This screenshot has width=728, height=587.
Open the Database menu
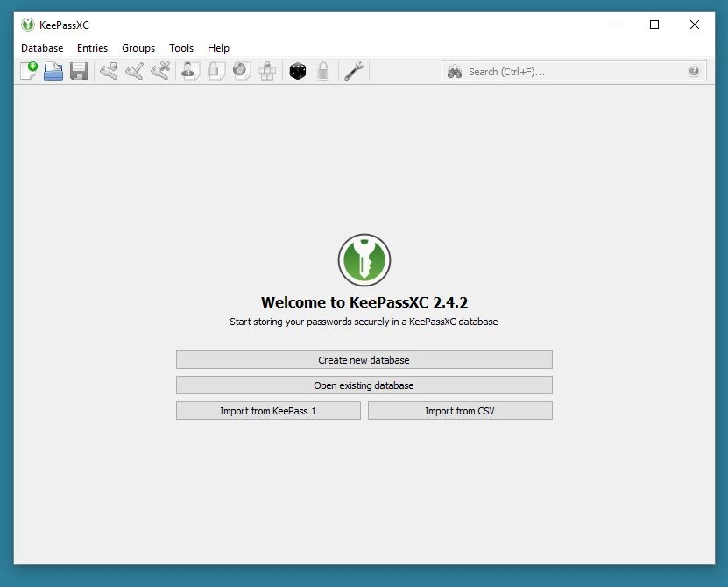click(42, 48)
